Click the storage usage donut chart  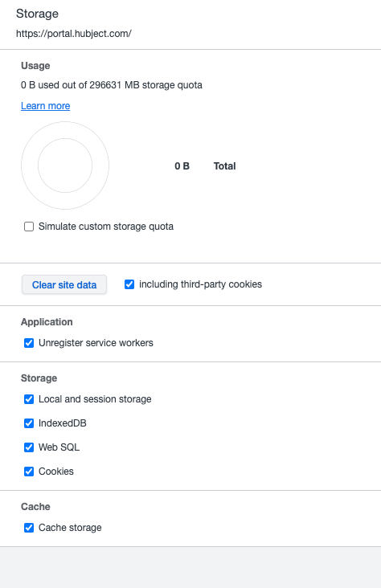[x=65, y=165]
